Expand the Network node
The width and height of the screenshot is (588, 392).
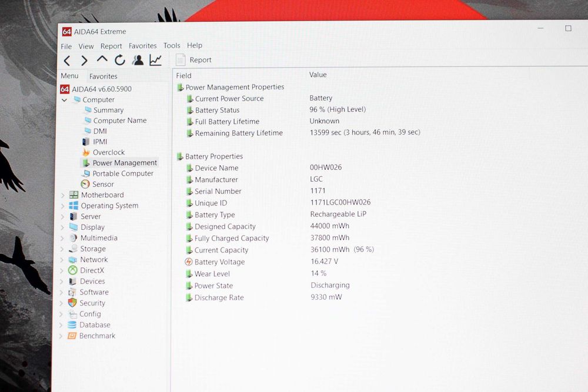62,260
